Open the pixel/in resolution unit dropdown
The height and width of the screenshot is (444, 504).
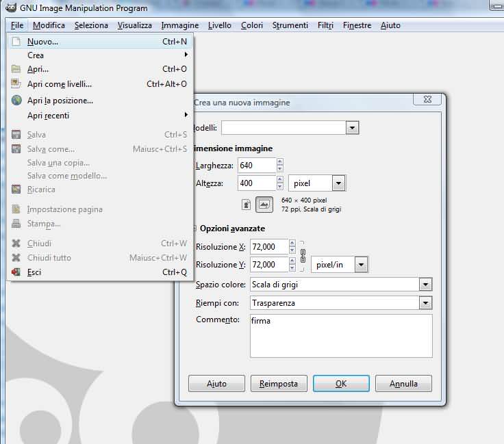(362, 265)
